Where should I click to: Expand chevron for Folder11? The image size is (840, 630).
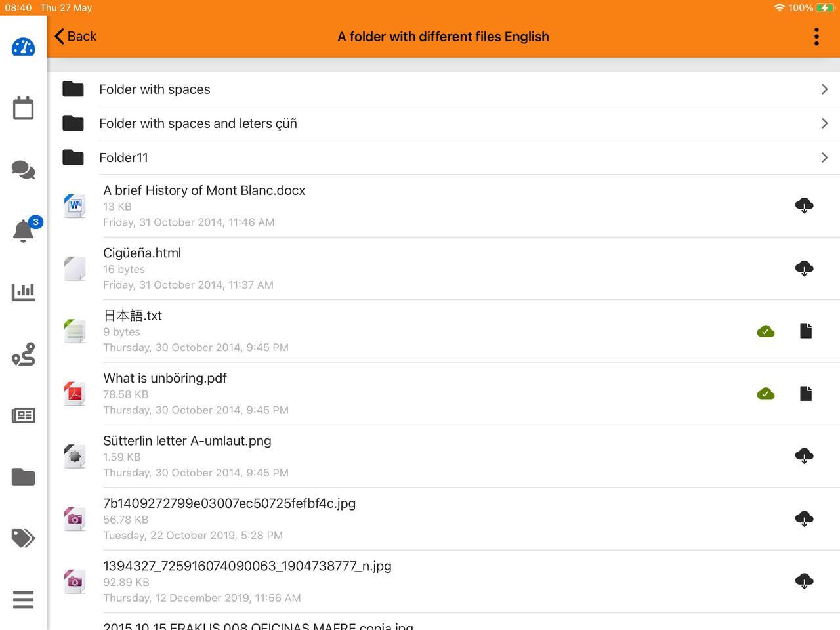click(824, 157)
